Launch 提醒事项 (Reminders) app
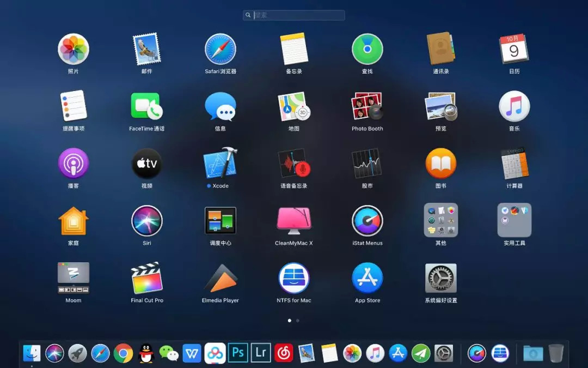 point(73,106)
